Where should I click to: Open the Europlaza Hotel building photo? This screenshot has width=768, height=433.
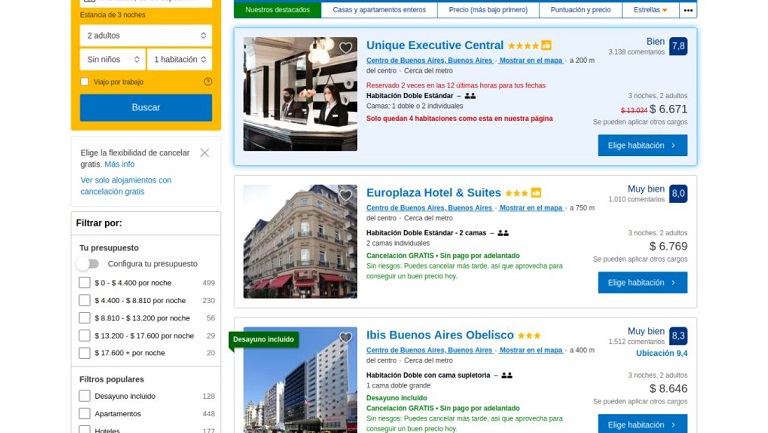(x=300, y=241)
